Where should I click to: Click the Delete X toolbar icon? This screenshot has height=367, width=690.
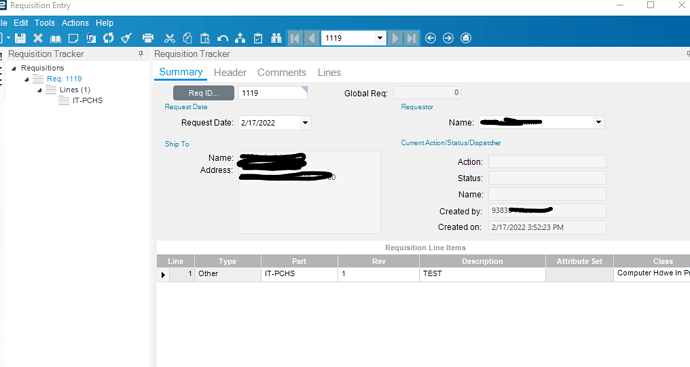pos(38,38)
